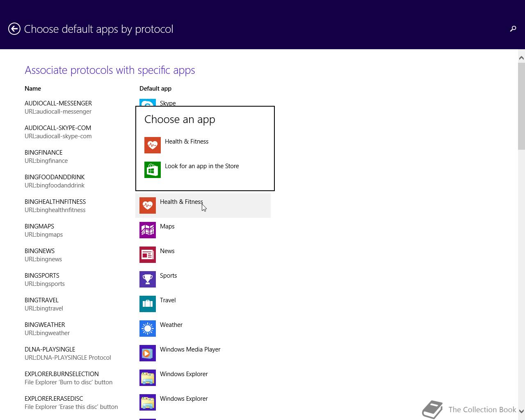Select the BINGHEALTHNFITNESS protocol name
Image resolution: width=525 pixels, height=420 pixels.
tap(55, 202)
